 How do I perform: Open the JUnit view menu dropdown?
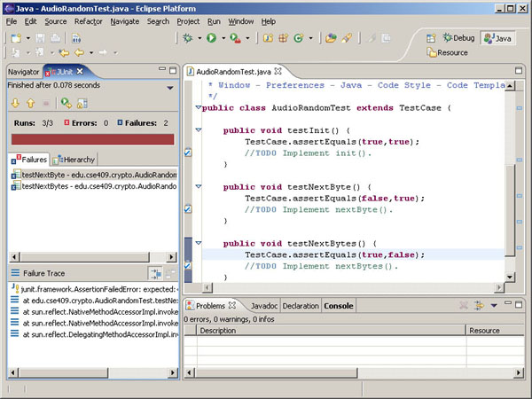(169, 87)
